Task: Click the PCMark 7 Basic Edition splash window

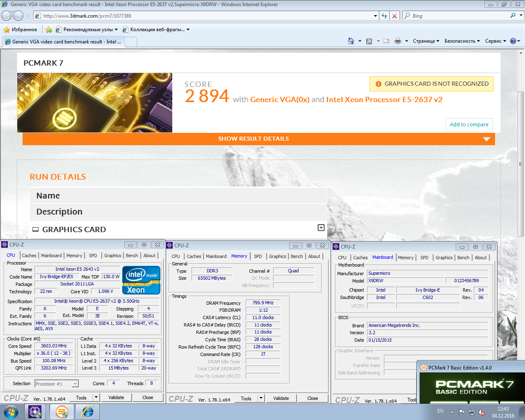Action: pyautogui.click(x=471, y=382)
